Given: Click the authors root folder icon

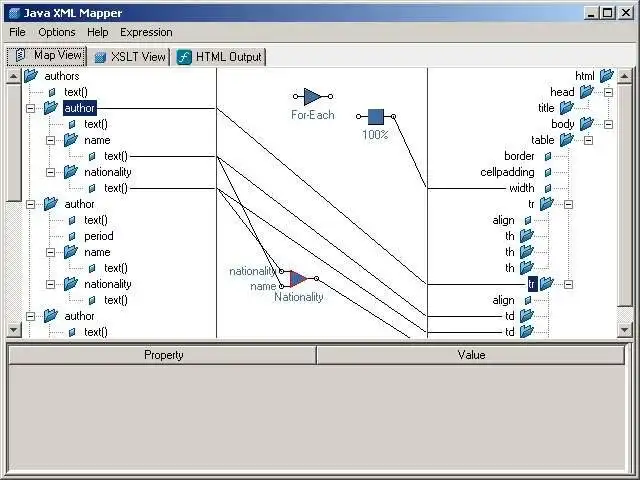Looking at the screenshot, I should (31, 76).
